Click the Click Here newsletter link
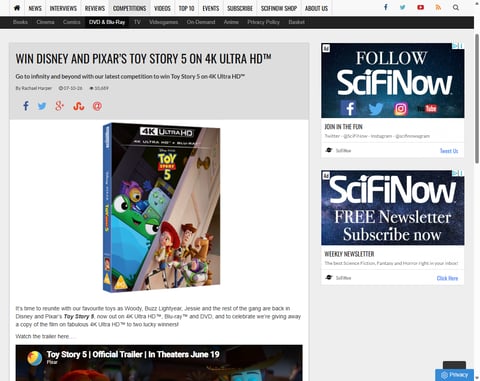Viewport: 480px width, 381px height. (x=447, y=278)
